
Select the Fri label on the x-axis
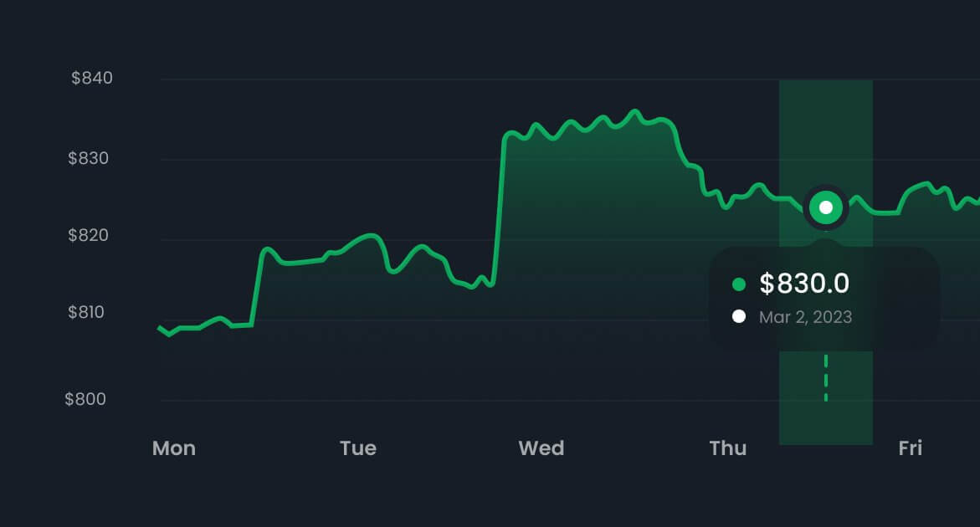coord(911,448)
